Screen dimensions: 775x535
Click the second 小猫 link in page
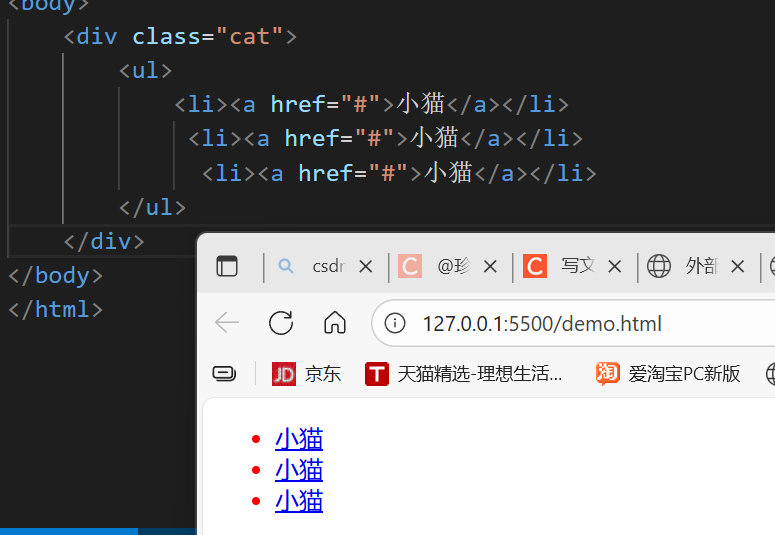click(x=299, y=470)
